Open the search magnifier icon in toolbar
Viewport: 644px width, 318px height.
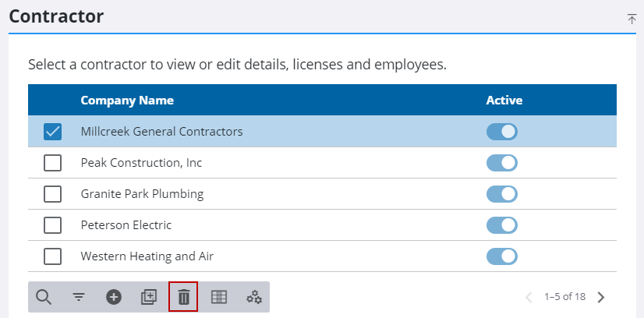pyautogui.click(x=44, y=297)
